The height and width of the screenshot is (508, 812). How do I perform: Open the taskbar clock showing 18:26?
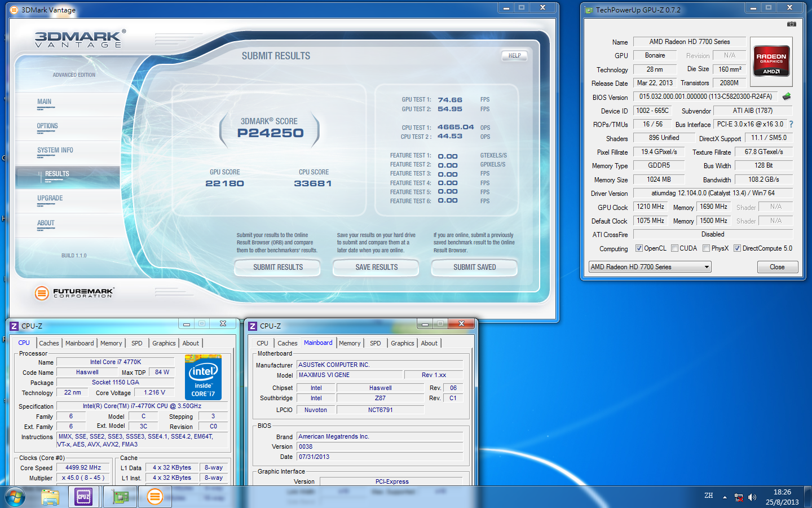[x=782, y=497]
